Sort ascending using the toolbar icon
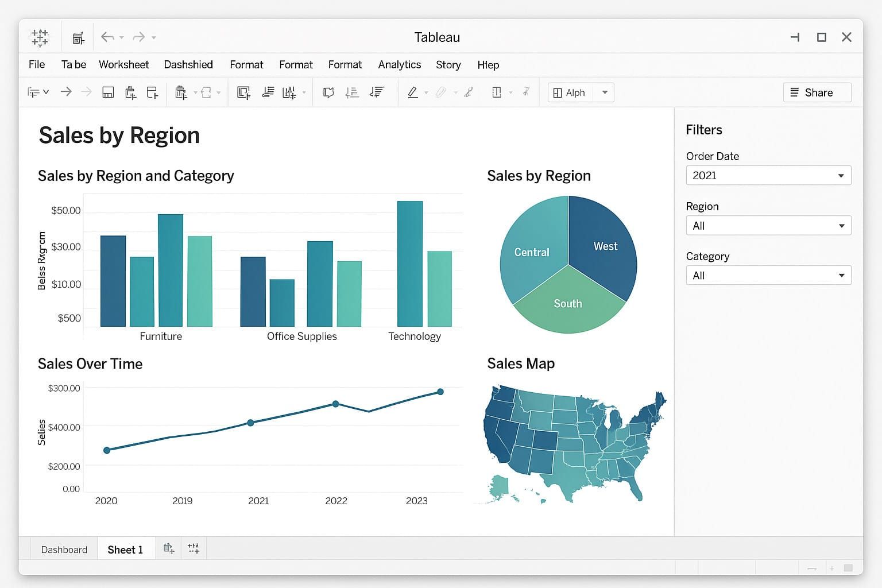 click(352, 92)
